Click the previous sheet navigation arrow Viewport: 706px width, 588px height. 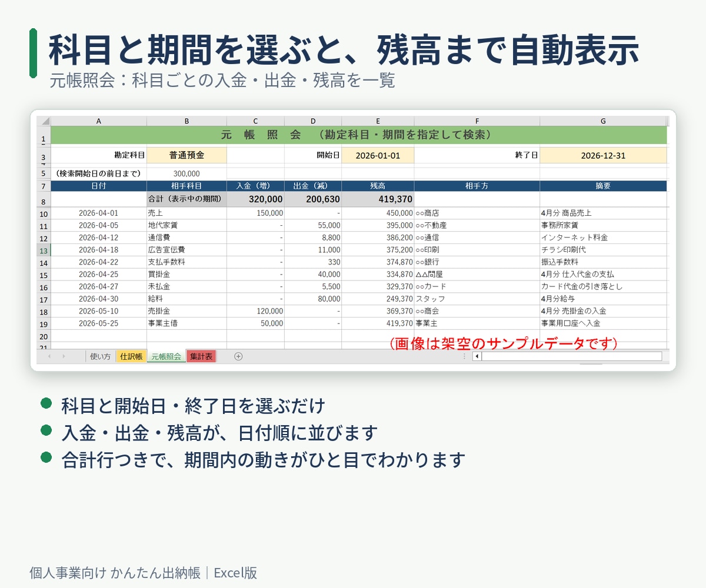[49, 356]
